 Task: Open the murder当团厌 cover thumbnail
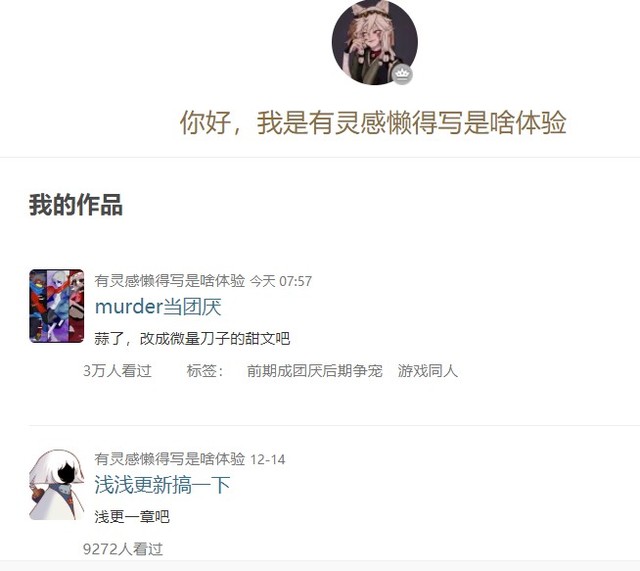coord(57,306)
